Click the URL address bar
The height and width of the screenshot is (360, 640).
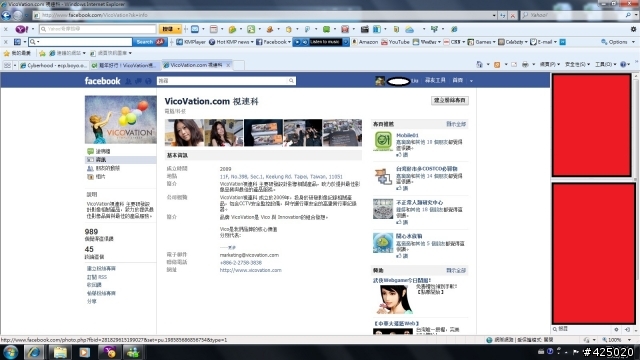pos(262,16)
